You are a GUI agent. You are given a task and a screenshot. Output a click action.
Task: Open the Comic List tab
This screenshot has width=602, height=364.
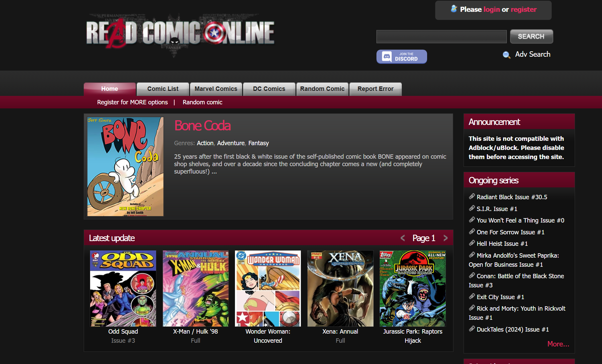click(x=163, y=89)
